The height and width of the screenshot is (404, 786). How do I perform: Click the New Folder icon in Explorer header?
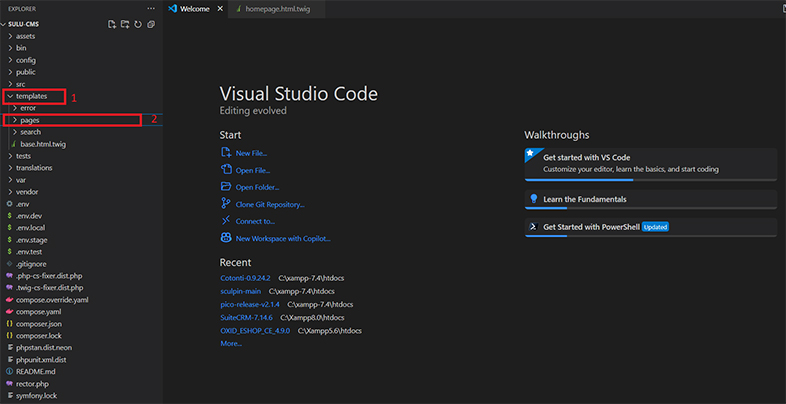point(125,24)
